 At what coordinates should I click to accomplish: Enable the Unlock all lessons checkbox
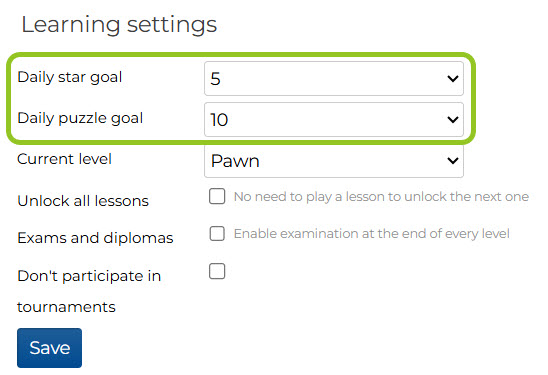217,196
